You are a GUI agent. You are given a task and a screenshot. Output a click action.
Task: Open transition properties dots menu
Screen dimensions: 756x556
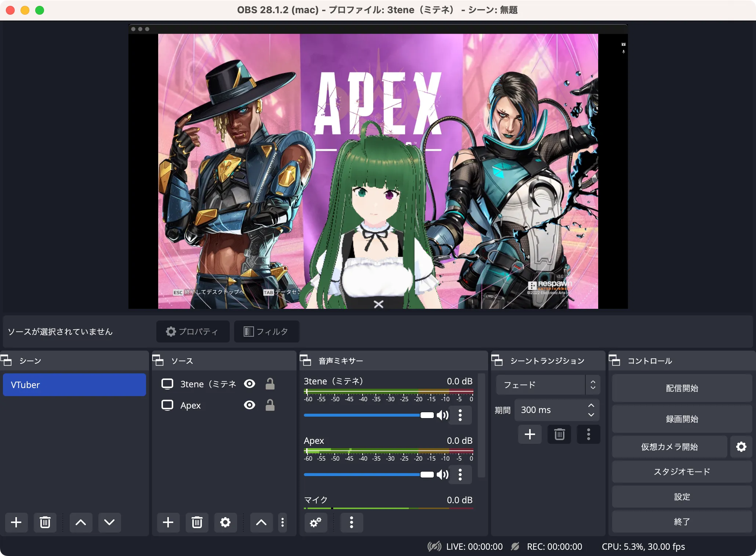(x=589, y=434)
